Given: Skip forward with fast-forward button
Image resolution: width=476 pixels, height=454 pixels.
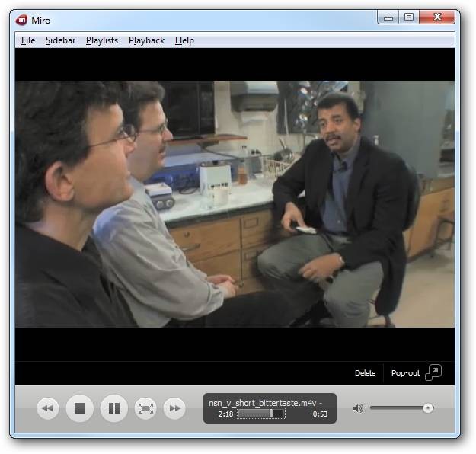Looking at the screenshot, I should coord(174,408).
